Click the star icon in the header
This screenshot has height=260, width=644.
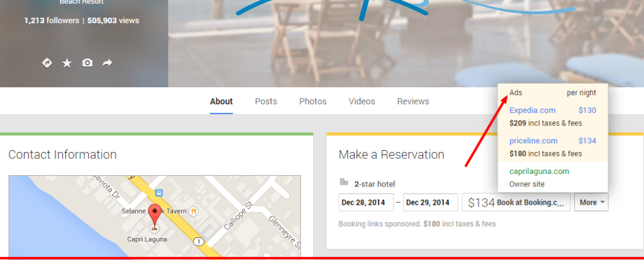point(67,63)
